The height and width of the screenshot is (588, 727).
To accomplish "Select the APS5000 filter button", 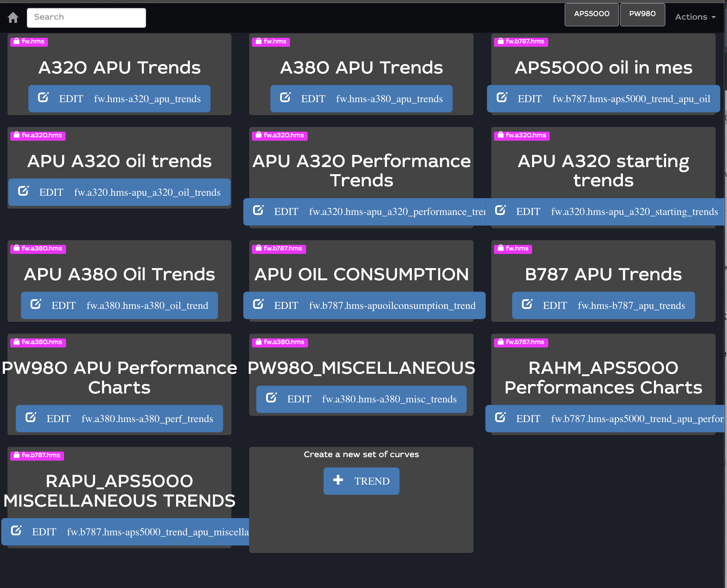I will pos(591,15).
